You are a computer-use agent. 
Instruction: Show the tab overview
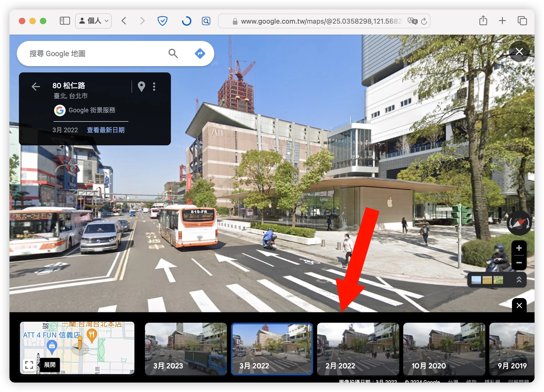click(522, 21)
